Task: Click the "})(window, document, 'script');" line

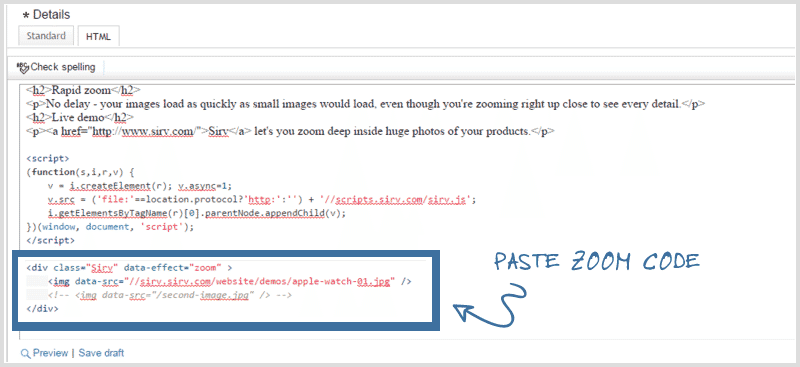Action: tap(110, 227)
